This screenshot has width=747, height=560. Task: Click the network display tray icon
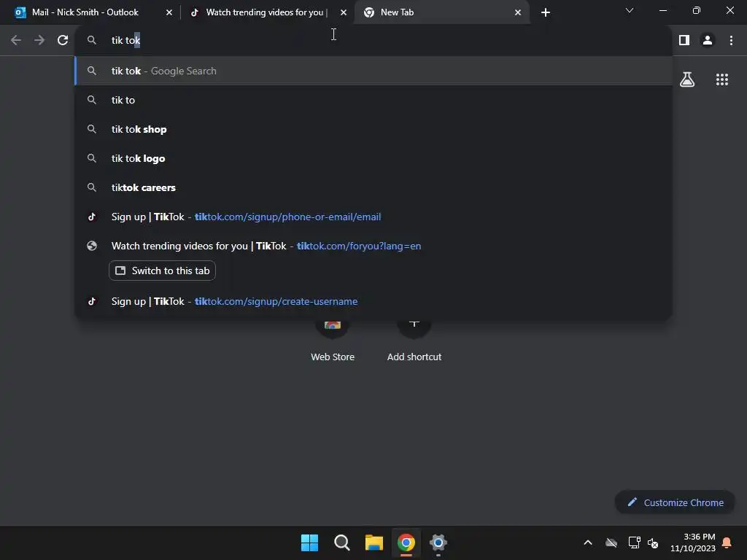pos(634,542)
